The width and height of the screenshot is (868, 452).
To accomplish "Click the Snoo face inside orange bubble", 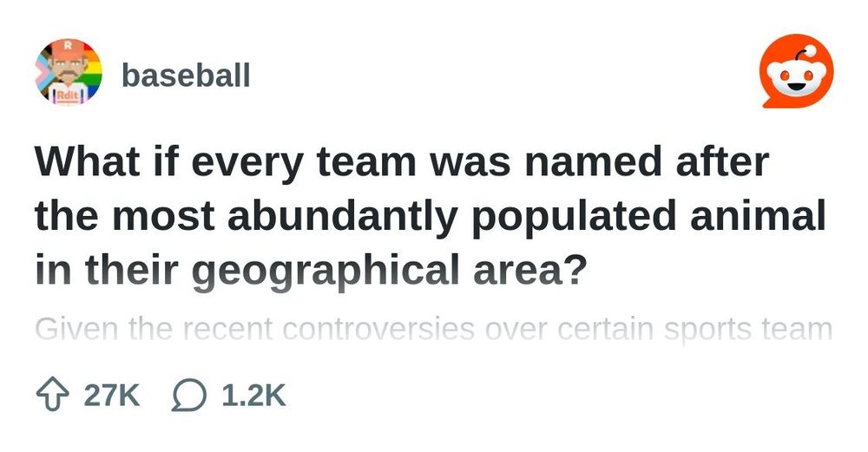I will tap(797, 79).
